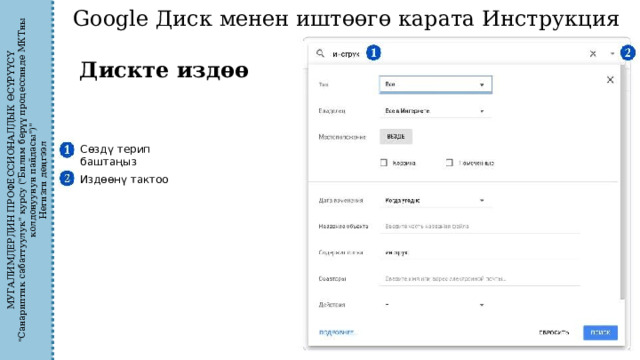Open the Дата изменения dropdown
This screenshot has width=640, height=360.
(436, 200)
